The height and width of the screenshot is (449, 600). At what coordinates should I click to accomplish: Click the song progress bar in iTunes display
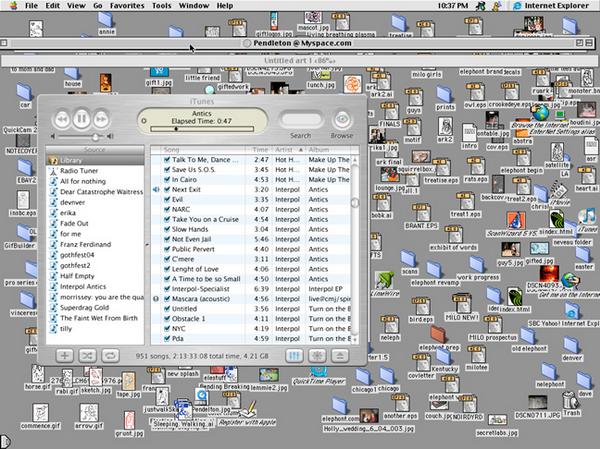point(202,129)
